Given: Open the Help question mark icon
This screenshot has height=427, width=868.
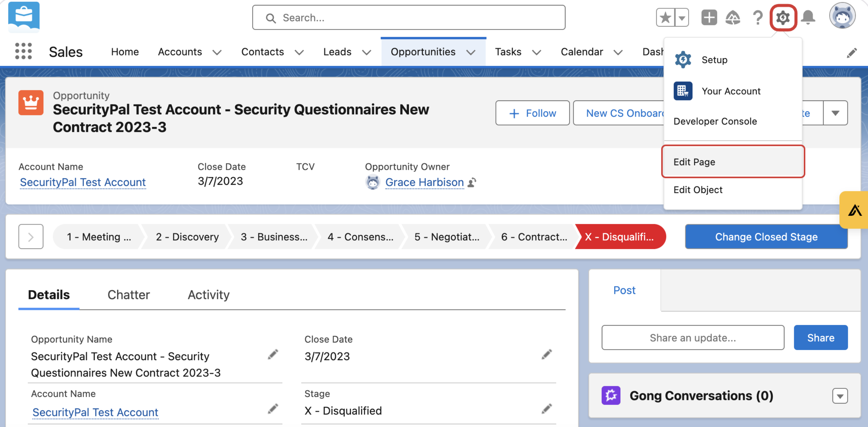Looking at the screenshot, I should click(758, 18).
